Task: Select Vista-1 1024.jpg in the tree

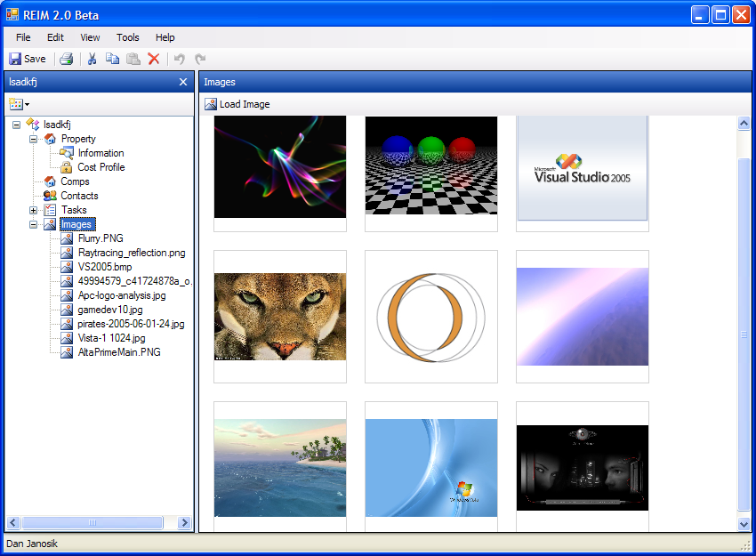Action: (x=111, y=338)
